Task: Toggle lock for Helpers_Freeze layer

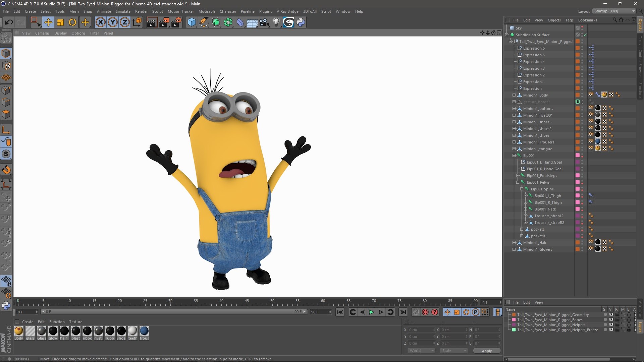Action: [x=629, y=330]
